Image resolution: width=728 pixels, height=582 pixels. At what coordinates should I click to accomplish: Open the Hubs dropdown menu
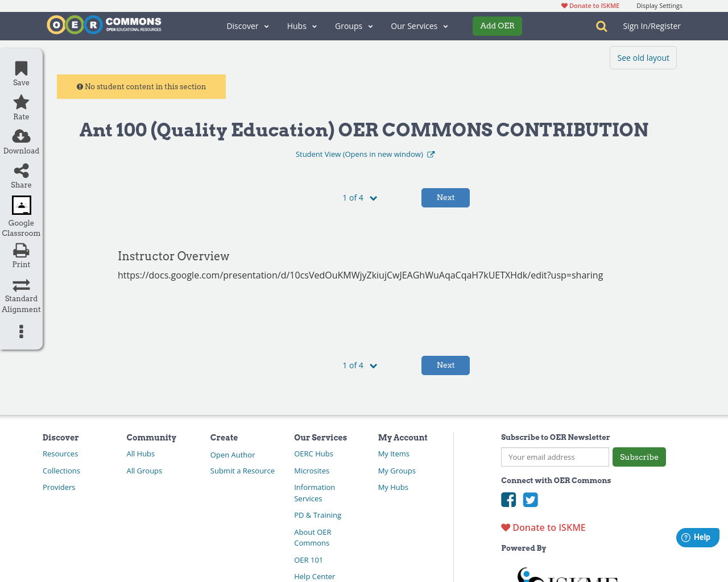[301, 26]
